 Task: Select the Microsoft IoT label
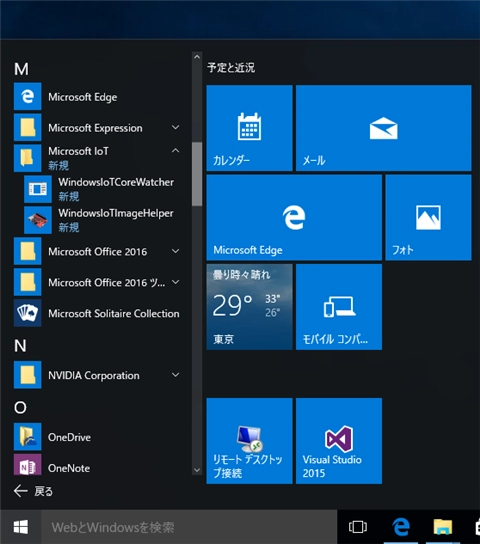[78, 151]
